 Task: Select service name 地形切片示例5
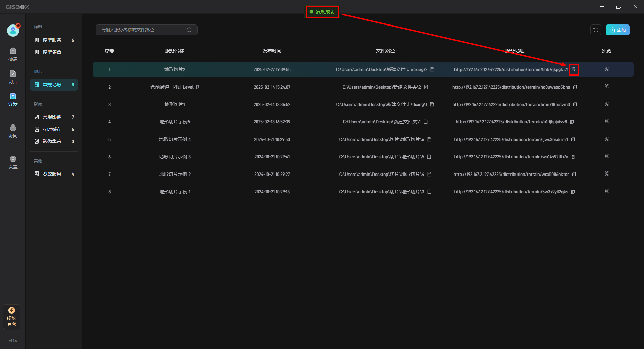click(175, 122)
